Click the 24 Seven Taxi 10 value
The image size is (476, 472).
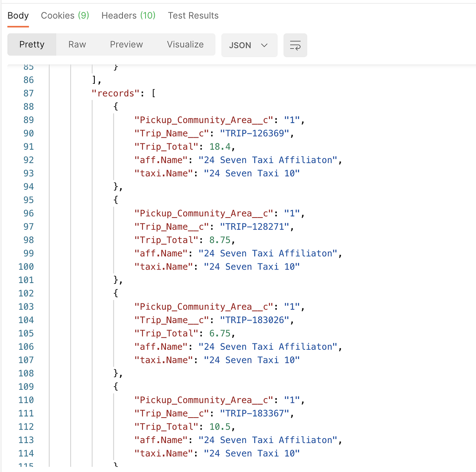(251, 173)
